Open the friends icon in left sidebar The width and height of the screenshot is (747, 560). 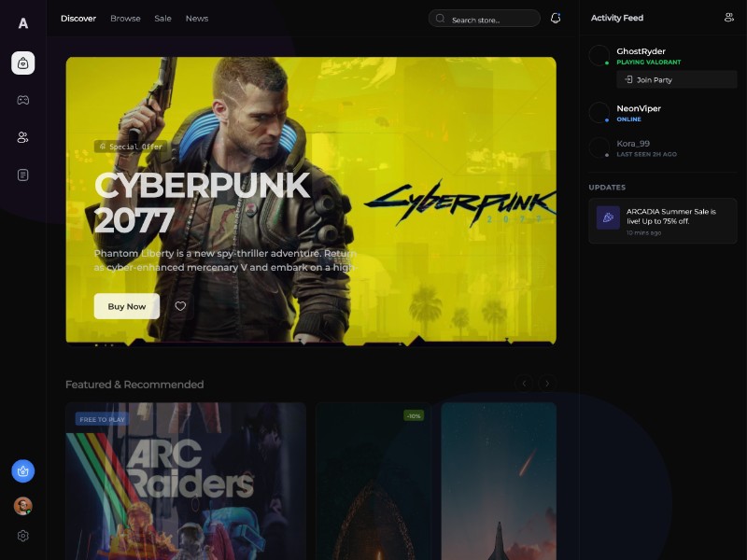pyautogui.click(x=23, y=137)
